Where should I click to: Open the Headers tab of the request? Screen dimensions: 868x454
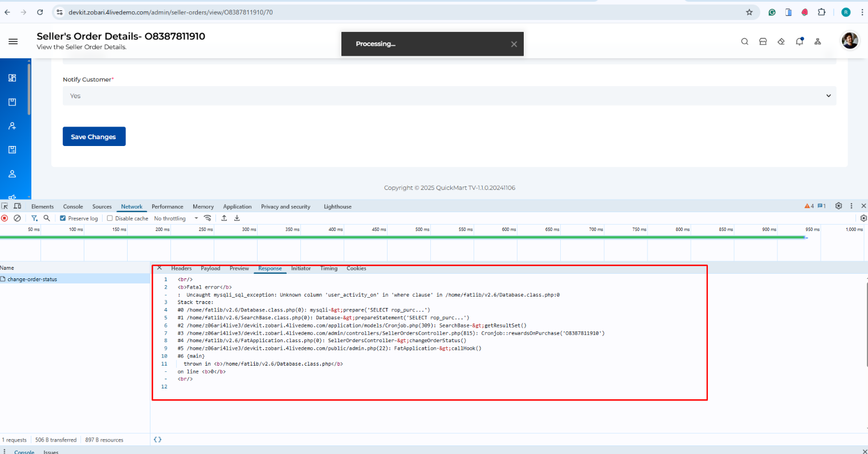point(181,268)
